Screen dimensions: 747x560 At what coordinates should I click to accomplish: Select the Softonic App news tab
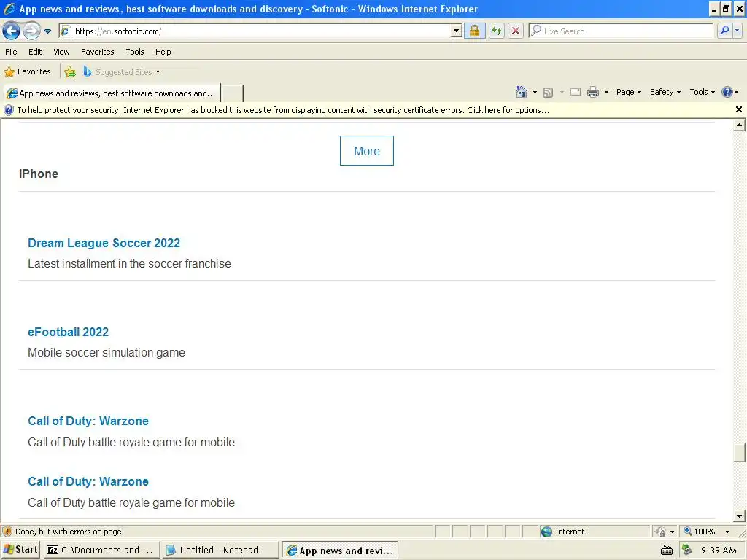(x=112, y=93)
